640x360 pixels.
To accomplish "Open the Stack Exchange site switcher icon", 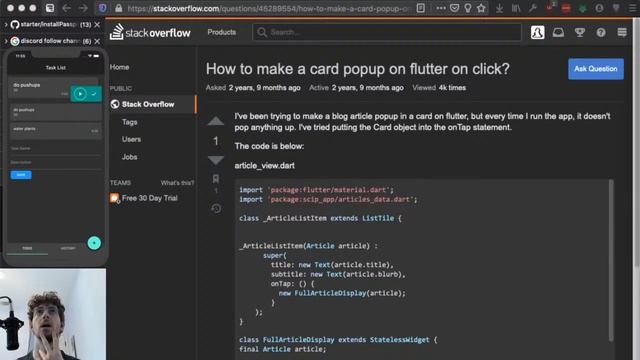I will click(x=622, y=32).
